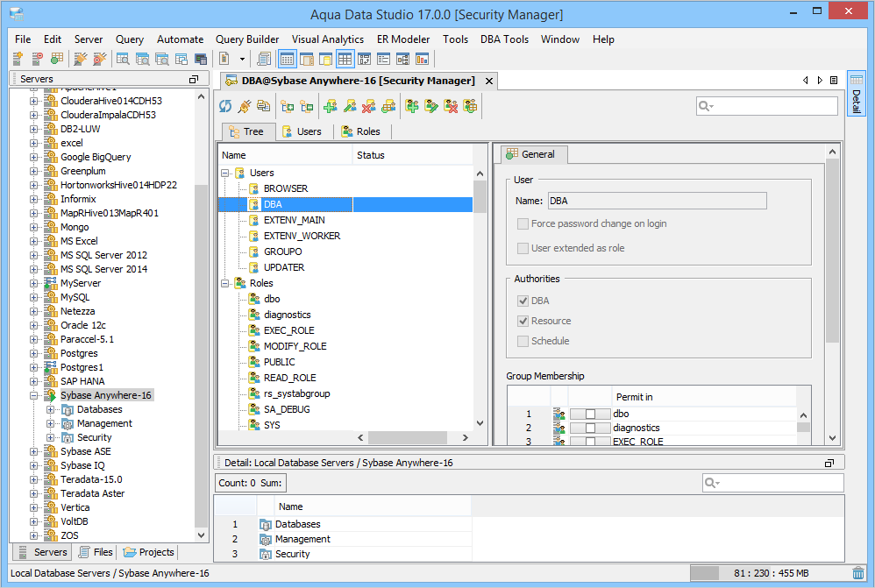Click the copy icon in Security Manager toolbar
Screen dimensions: 875x588
coord(263,106)
